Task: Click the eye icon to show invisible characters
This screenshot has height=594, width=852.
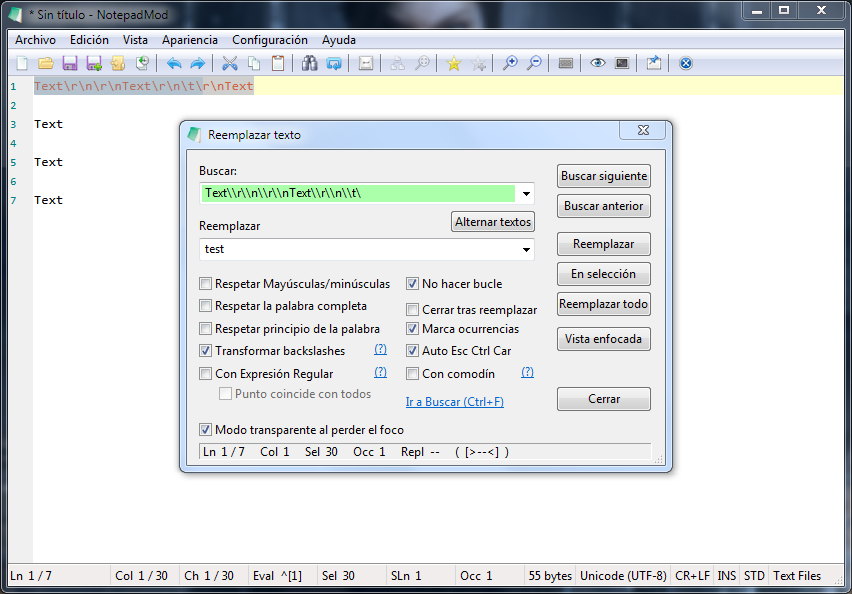Action: coord(598,63)
